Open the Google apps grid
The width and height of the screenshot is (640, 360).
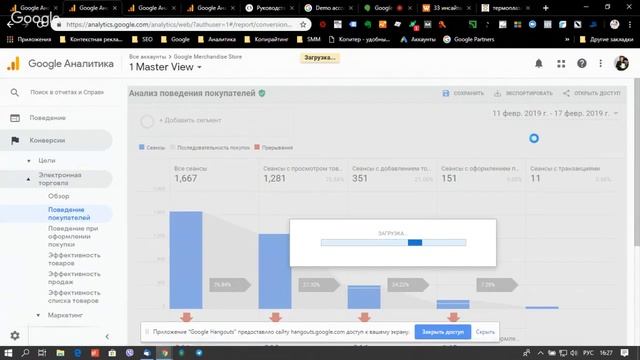(x=561, y=64)
